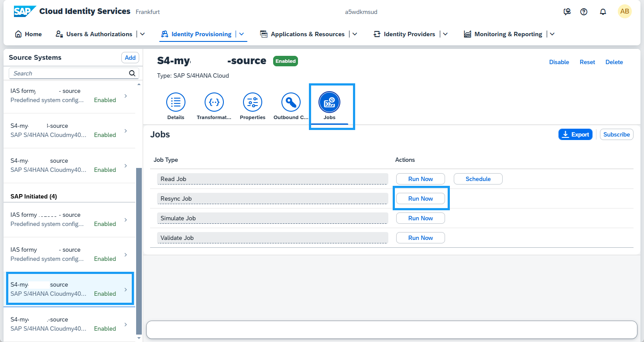This screenshot has height=342, width=644.
Task: Expand Identity Provisioning dropdown arrow
Action: [x=242, y=34]
